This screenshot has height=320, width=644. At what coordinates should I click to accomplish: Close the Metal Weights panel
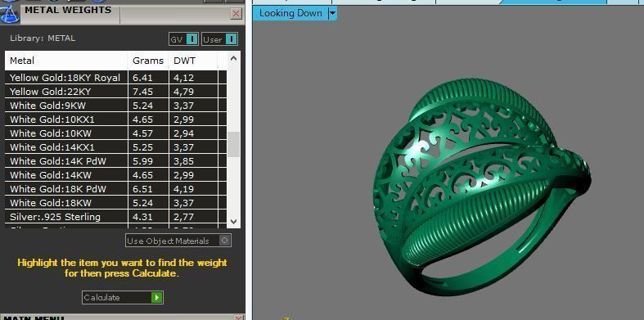pos(236,14)
